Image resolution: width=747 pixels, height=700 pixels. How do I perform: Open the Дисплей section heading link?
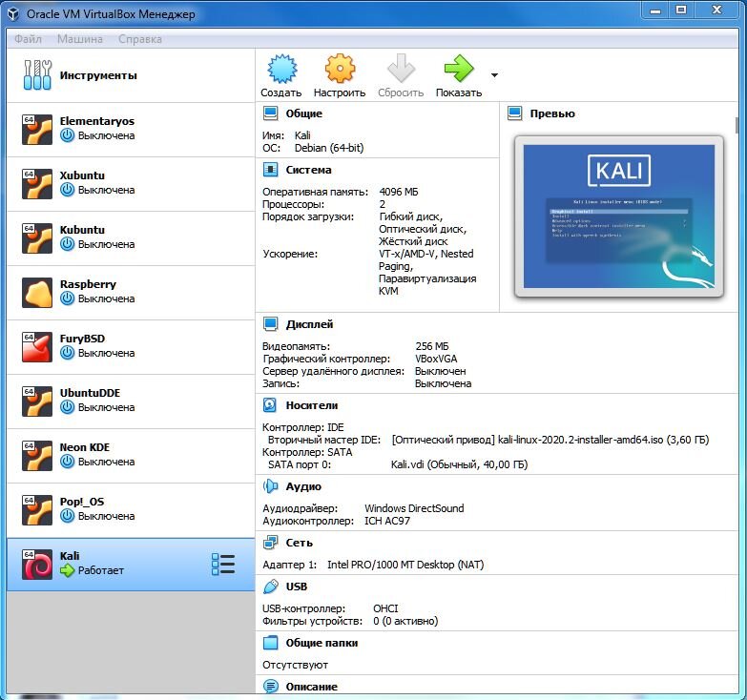[309, 324]
